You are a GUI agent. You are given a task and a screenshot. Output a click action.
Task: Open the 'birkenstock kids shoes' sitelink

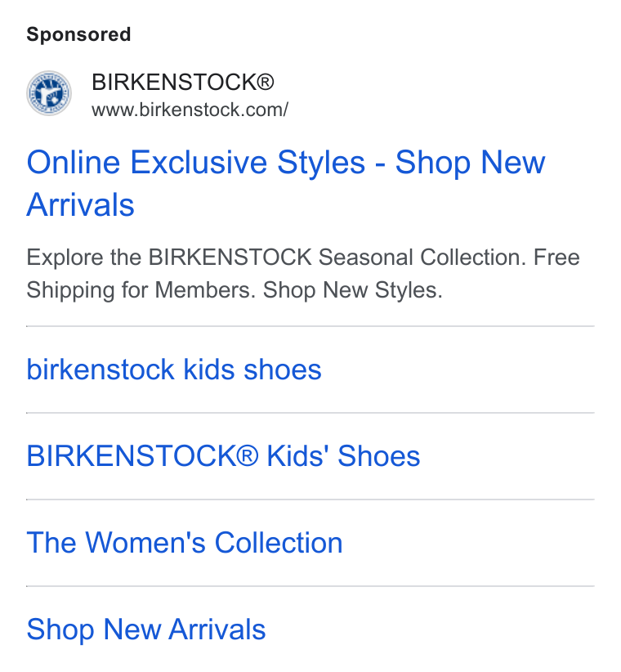tap(174, 370)
